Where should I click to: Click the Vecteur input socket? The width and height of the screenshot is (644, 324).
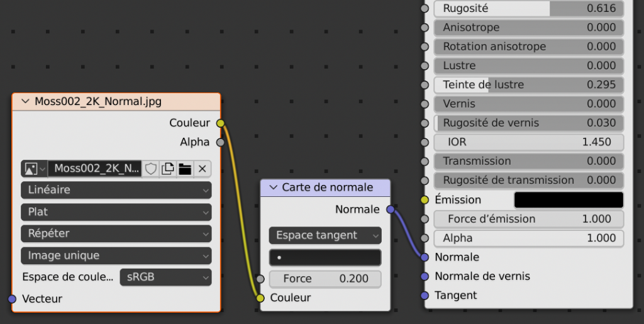click(x=12, y=299)
